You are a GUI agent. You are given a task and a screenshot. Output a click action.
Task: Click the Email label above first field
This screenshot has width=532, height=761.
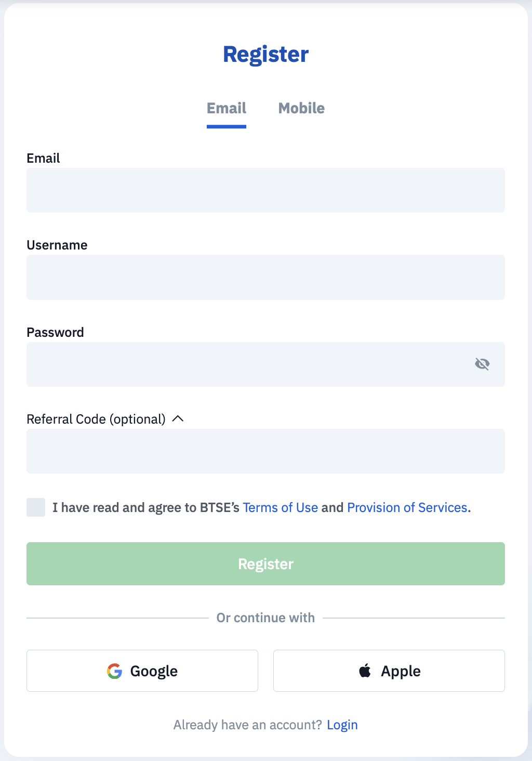pos(43,158)
